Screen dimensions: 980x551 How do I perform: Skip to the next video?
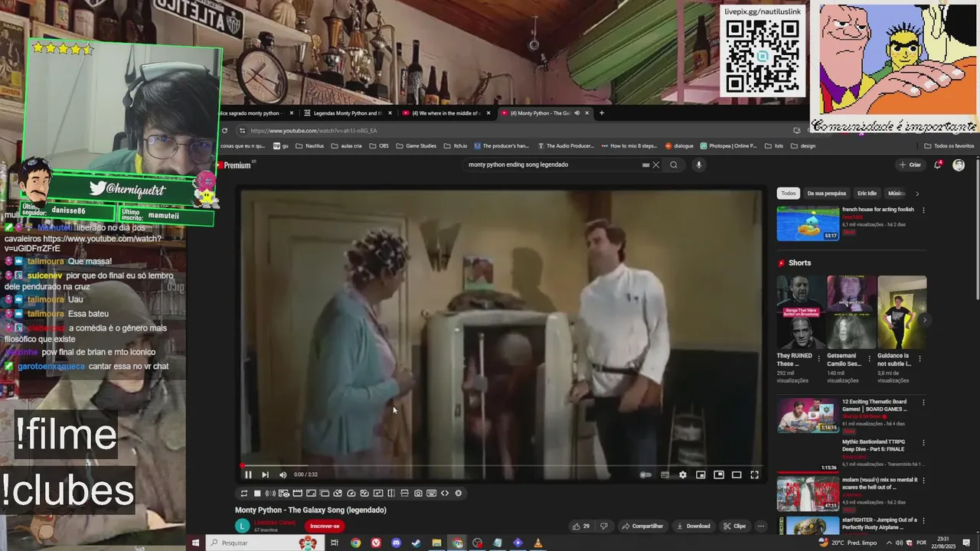[x=265, y=474]
